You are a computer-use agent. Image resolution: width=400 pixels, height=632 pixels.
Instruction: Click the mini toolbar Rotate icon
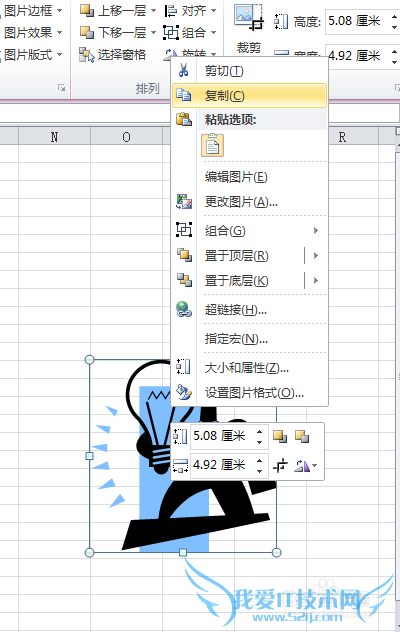[302, 466]
